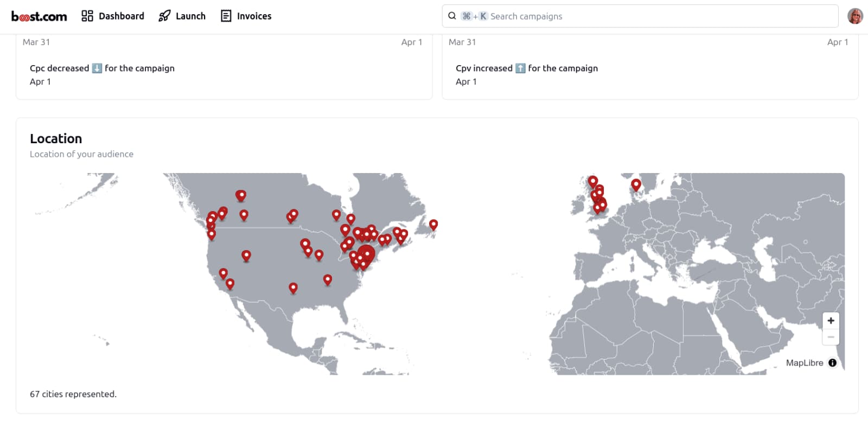Open the MapLibre info icon
The width and height of the screenshot is (868, 434).
(832, 362)
